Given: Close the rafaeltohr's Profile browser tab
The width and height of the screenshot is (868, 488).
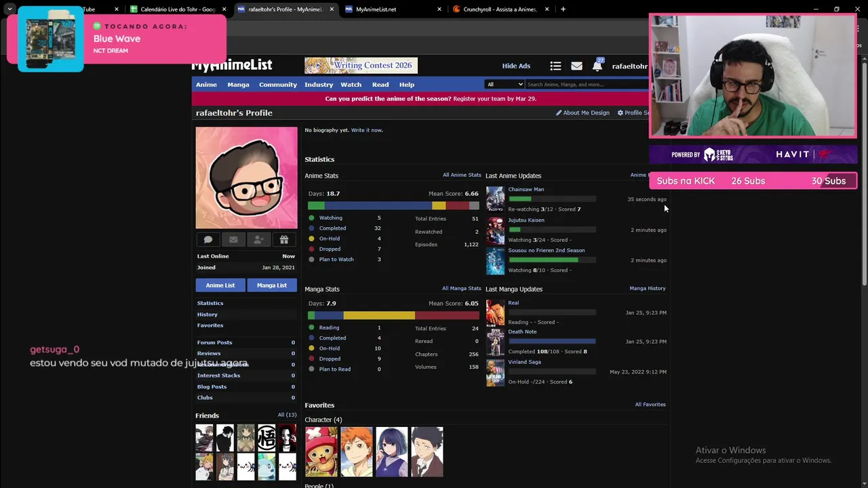Looking at the screenshot, I should [332, 9].
